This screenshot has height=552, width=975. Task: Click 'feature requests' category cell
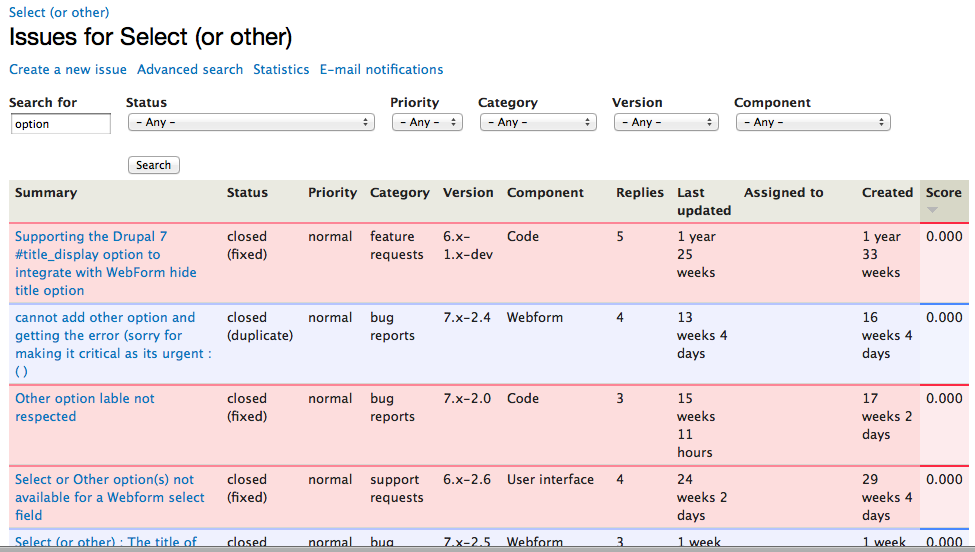click(x=397, y=245)
